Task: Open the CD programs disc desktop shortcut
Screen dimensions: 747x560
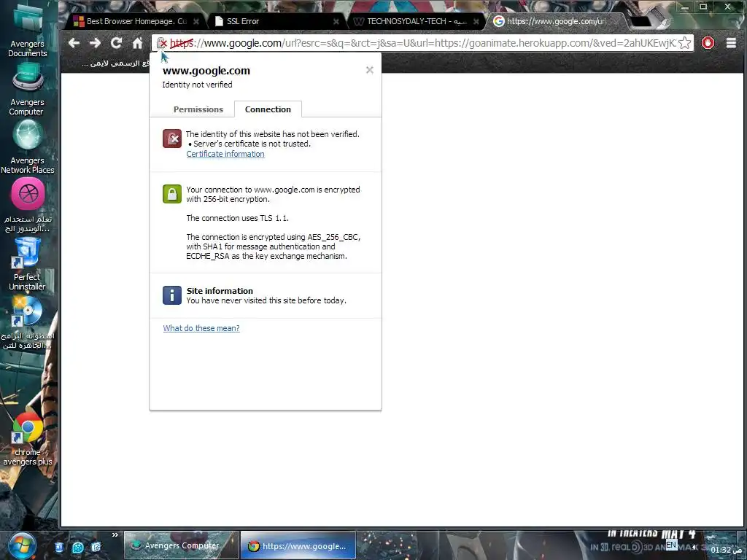Action: tap(28, 323)
